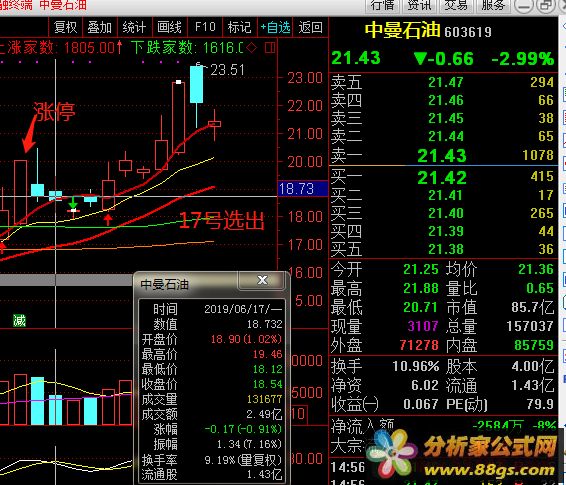
Task: Select the 卖五 row at 21.47
Action: pos(443,82)
